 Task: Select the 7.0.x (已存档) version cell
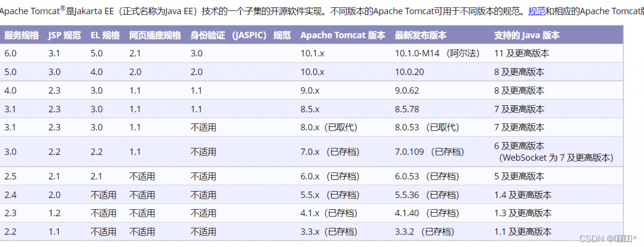330,152
